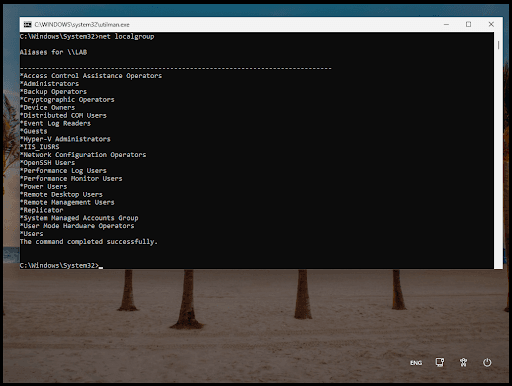The width and height of the screenshot is (512, 386).
Task: Minimize the utilman.exe console window
Action: pos(446,24)
